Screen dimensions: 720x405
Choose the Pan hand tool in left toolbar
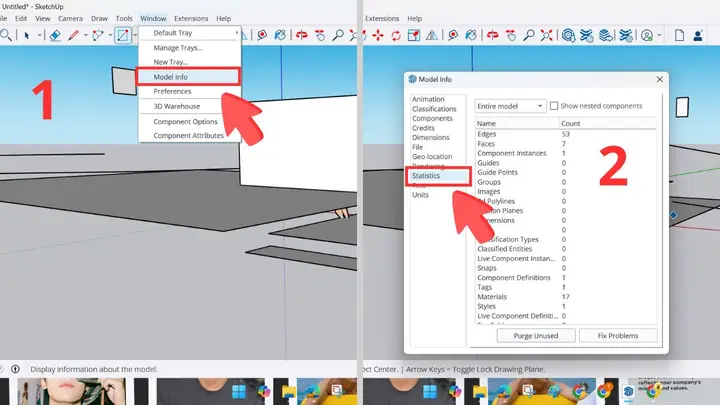tap(320, 35)
